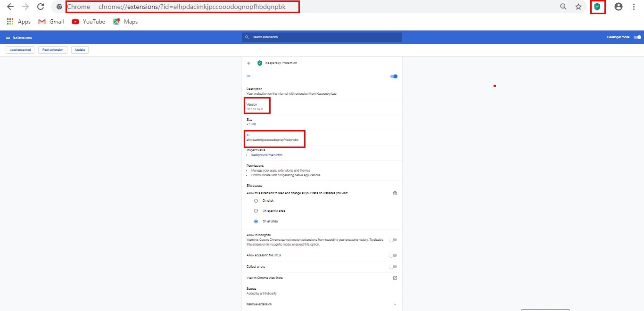This screenshot has width=644, height=311.
Task: Enable Allow access to file URLs toggle
Action: tap(393, 255)
